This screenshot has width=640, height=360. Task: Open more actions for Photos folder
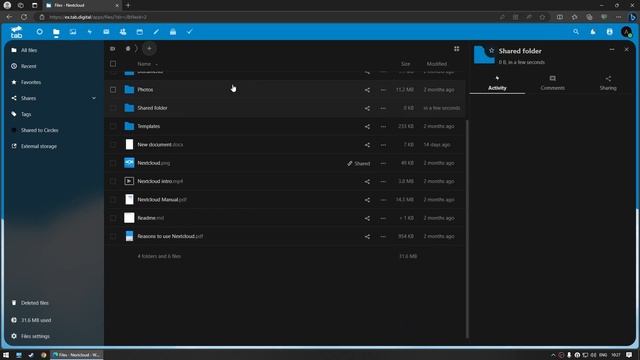tap(383, 90)
